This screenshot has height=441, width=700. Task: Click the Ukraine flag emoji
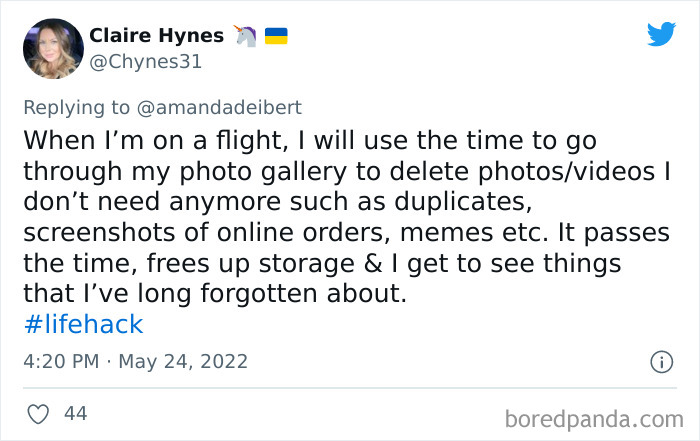pos(276,36)
